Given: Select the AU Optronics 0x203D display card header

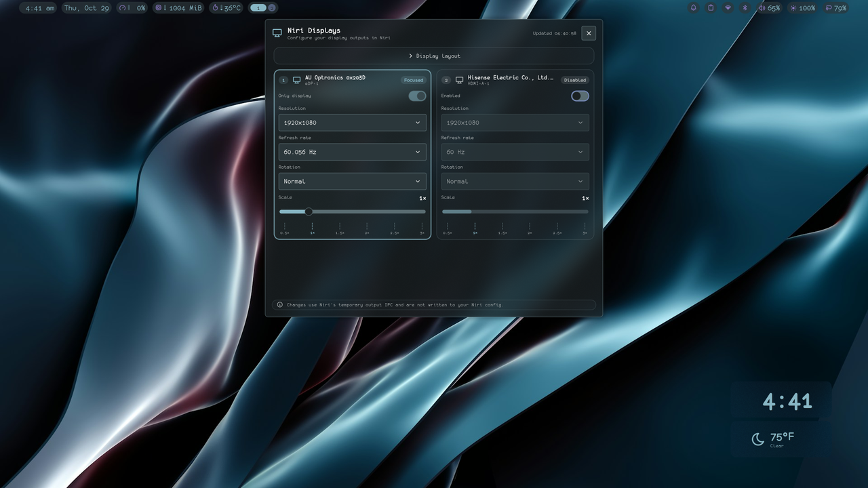Looking at the screenshot, I should 353,79.
